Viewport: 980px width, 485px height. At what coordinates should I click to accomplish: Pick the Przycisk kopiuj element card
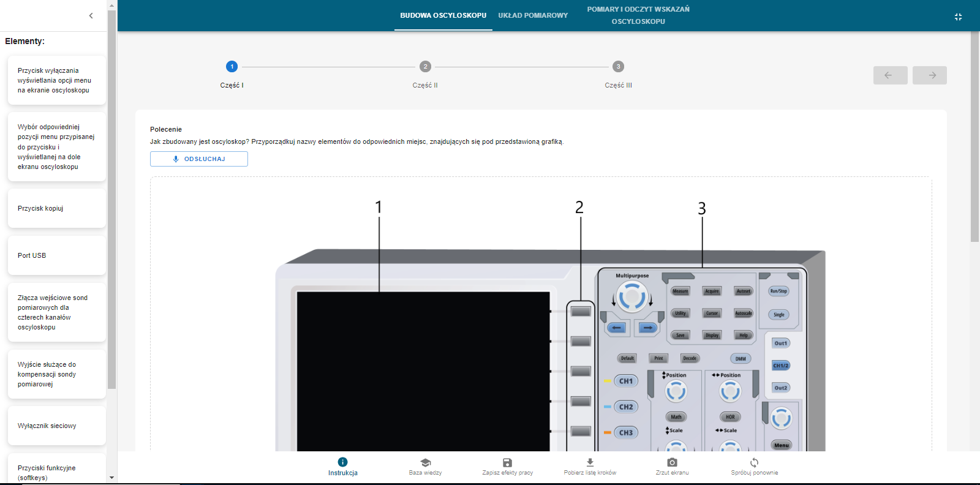tap(56, 208)
